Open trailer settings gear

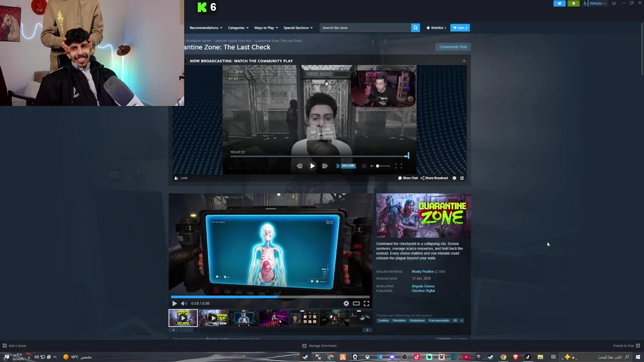(346, 303)
